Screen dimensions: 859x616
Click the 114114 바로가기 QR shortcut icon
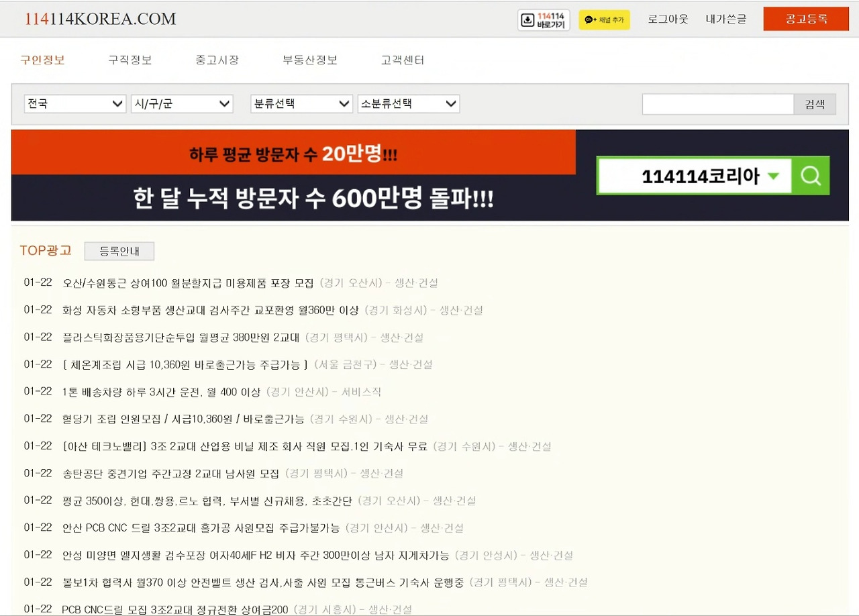543,19
